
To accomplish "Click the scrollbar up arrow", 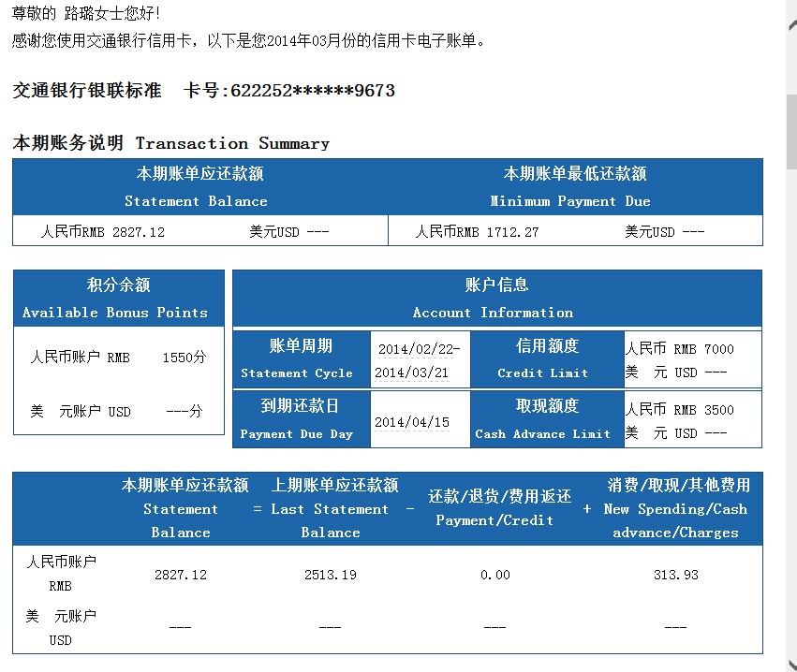I will click(792, 25).
